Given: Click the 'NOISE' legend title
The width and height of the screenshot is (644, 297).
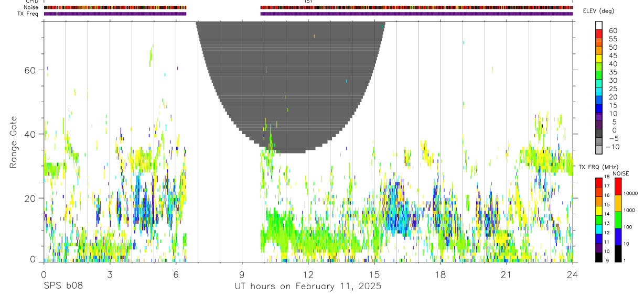Looking at the screenshot, I should coord(620,174).
